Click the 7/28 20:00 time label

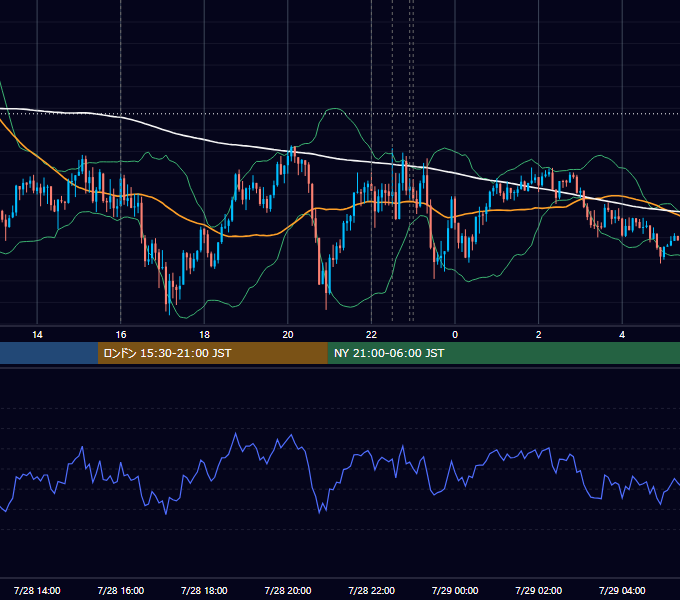pyautogui.click(x=288, y=590)
